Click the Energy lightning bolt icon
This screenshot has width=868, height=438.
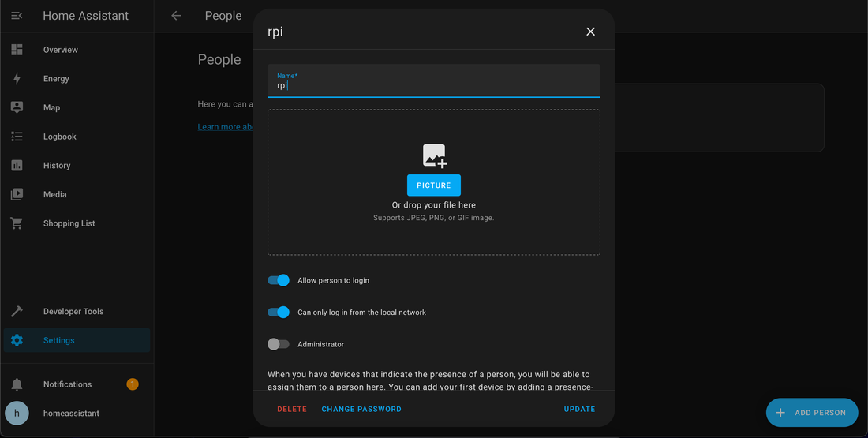tap(17, 79)
